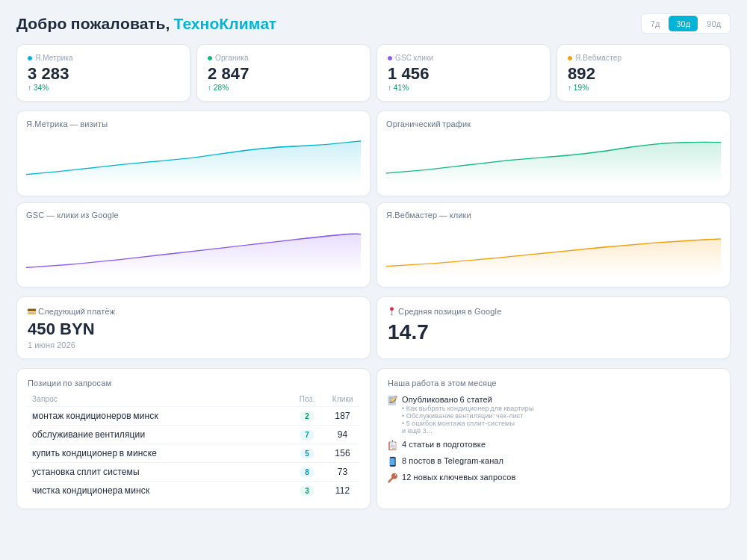747x560 pixels.
Task: Select the 30д period tab
Action: 683,24
